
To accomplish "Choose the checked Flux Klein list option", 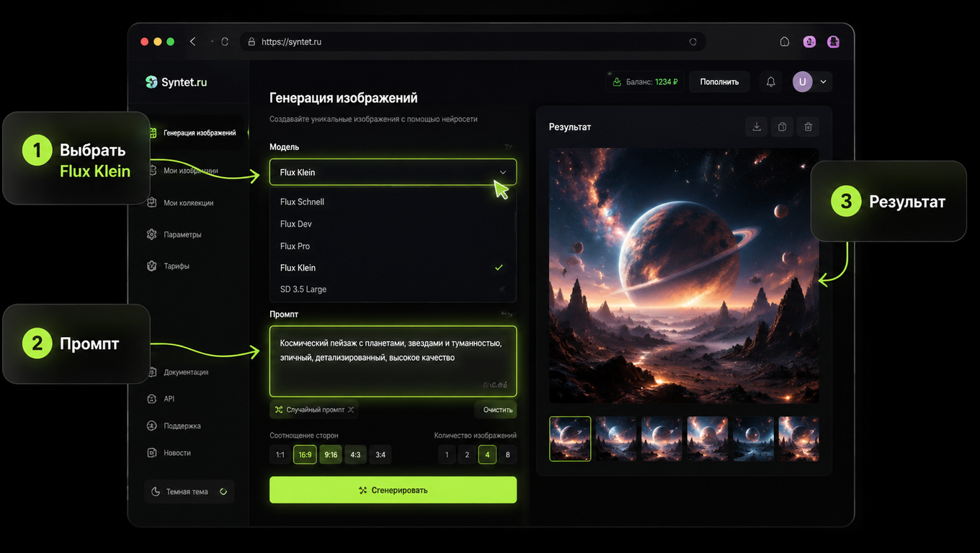I will click(x=393, y=268).
